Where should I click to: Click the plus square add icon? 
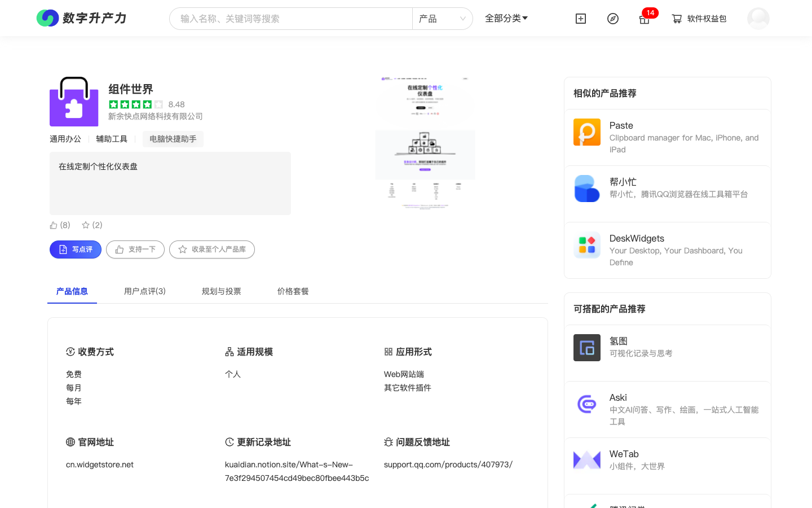point(581,19)
